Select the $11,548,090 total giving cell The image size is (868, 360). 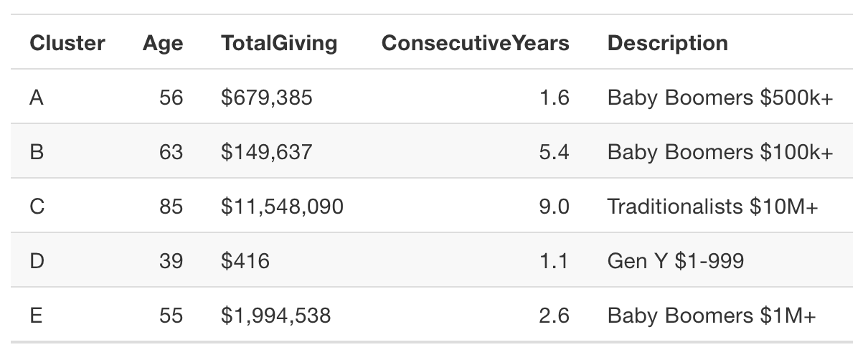pyautogui.click(x=282, y=207)
